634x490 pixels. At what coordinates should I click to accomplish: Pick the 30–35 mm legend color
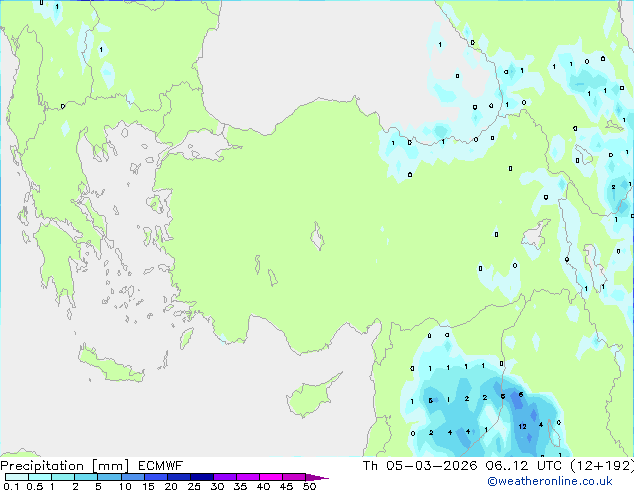point(225,477)
